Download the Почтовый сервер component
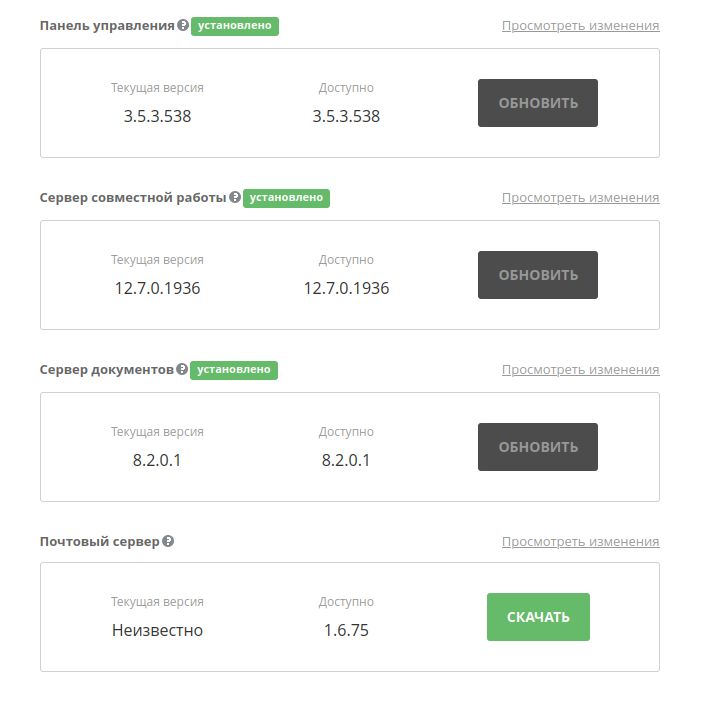710x708 pixels. tap(538, 617)
